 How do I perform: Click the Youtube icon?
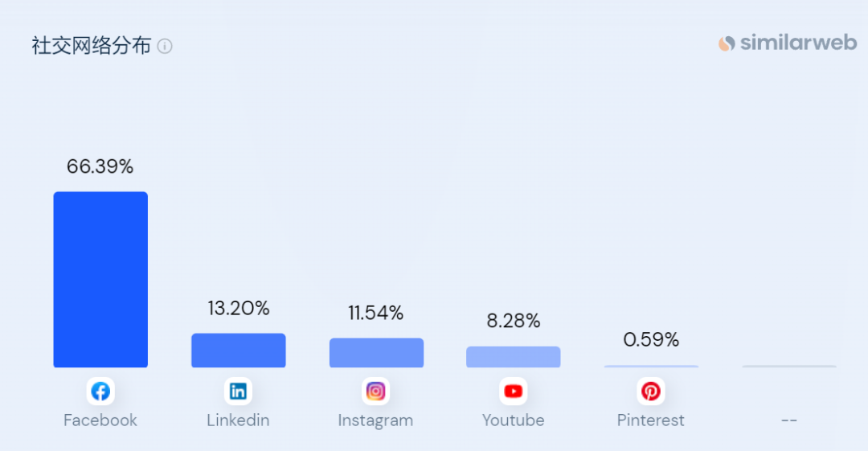[513, 392]
